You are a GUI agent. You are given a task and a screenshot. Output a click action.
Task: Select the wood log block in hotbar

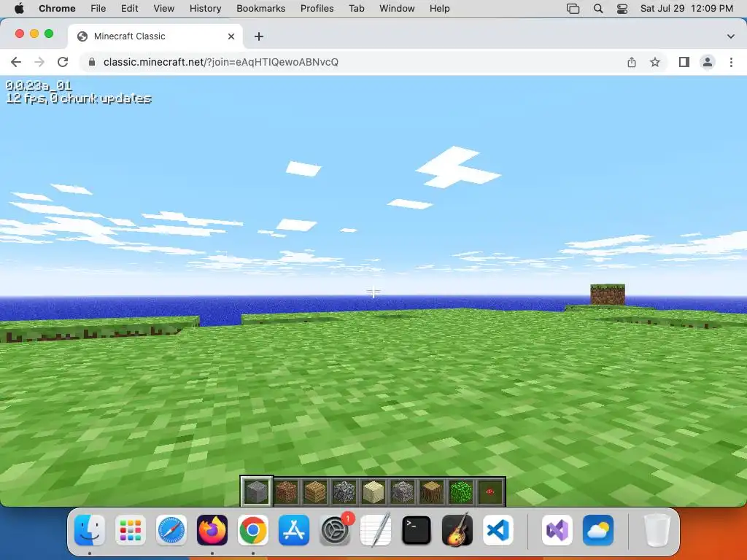pyautogui.click(x=432, y=491)
